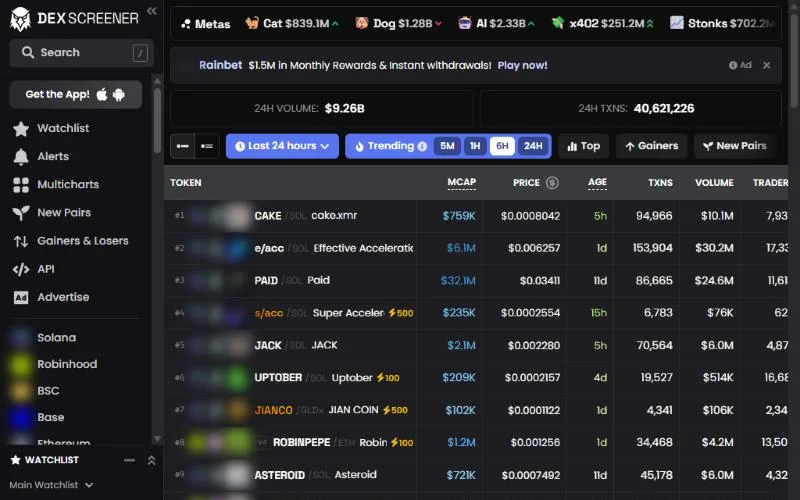Click the Ad info icon in banner
Screen dimensions: 800x500
tap(733, 65)
